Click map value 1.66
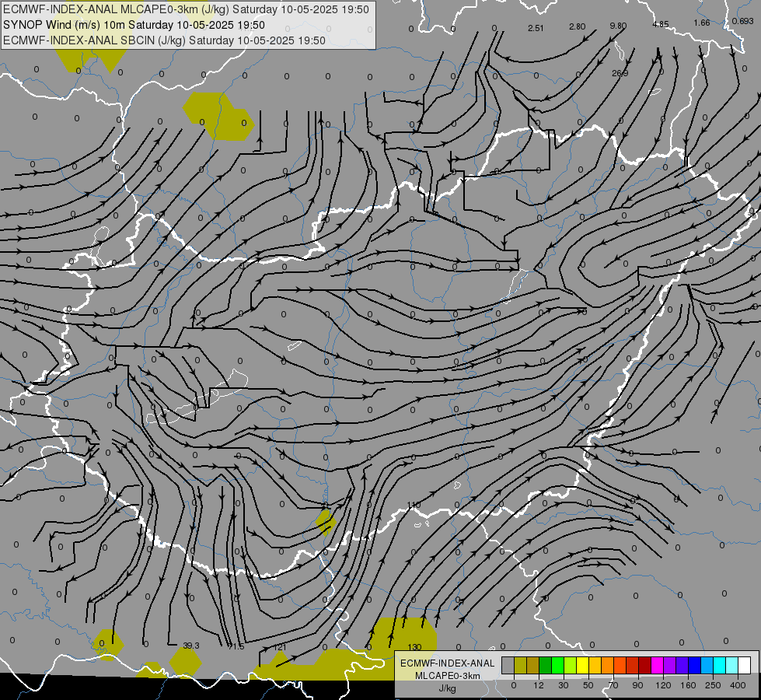Viewport: 761px width, 700px height. pyautogui.click(x=702, y=23)
